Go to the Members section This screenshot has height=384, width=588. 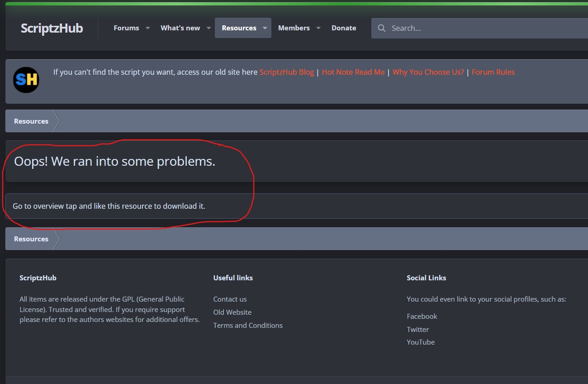tap(294, 28)
